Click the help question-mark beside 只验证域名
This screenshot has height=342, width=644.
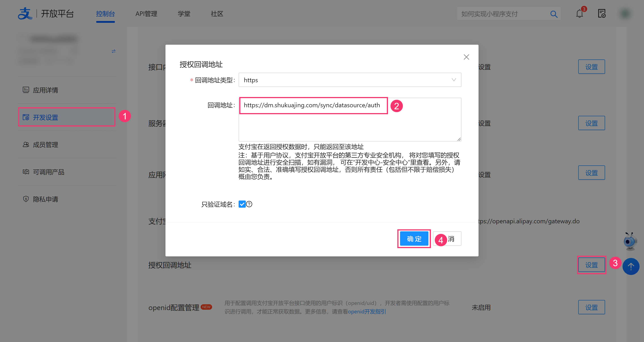pyautogui.click(x=249, y=204)
